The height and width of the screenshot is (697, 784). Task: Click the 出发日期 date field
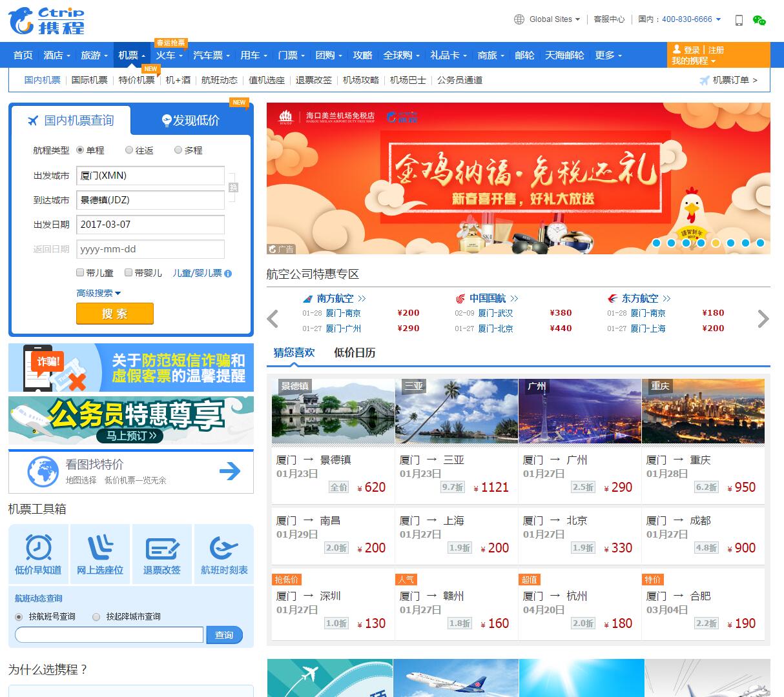[150, 225]
